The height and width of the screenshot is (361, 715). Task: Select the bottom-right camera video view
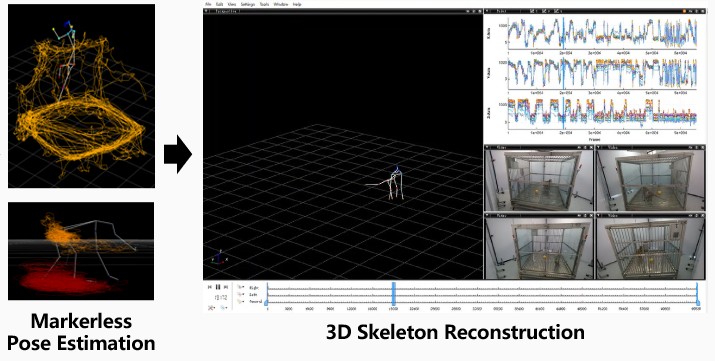(x=651, y=248)
